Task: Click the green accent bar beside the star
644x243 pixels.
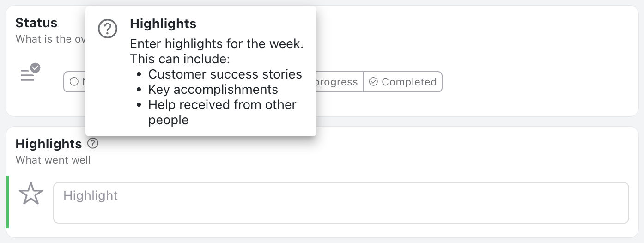Action: click(7, 202)
